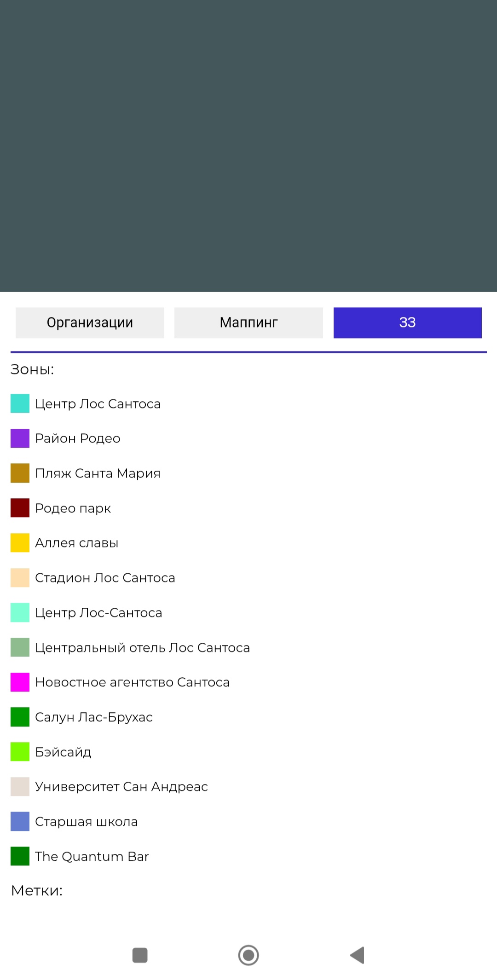Tap the Университет Сан Андреас entry

coord(121,787)
